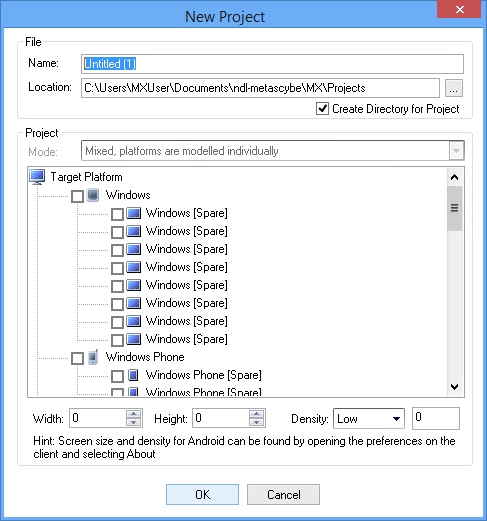Select the Windows tree item label
Viewport: 487px width, 521px height.
click(x=128, y=195)
